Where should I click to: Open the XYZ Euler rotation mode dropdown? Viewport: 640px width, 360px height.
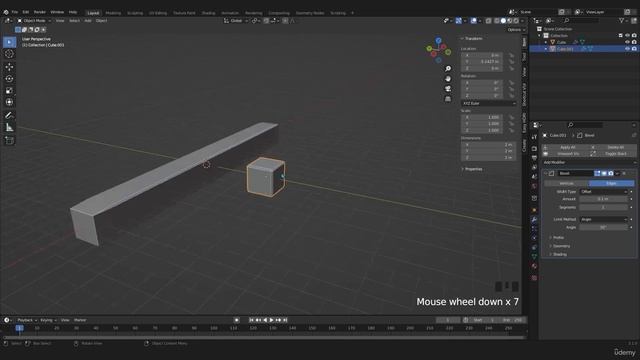489,103
